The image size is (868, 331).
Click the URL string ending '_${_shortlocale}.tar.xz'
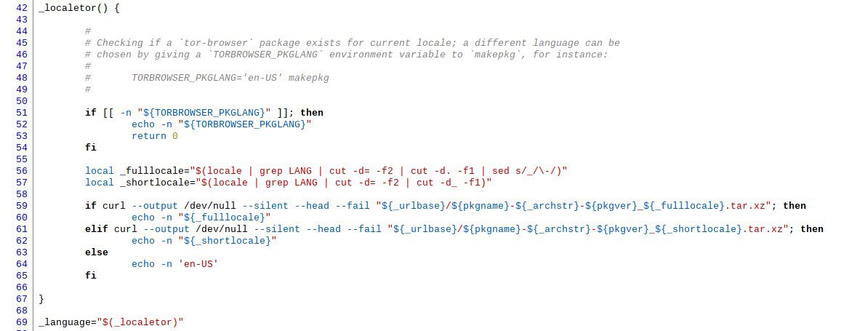pos(588,229)
